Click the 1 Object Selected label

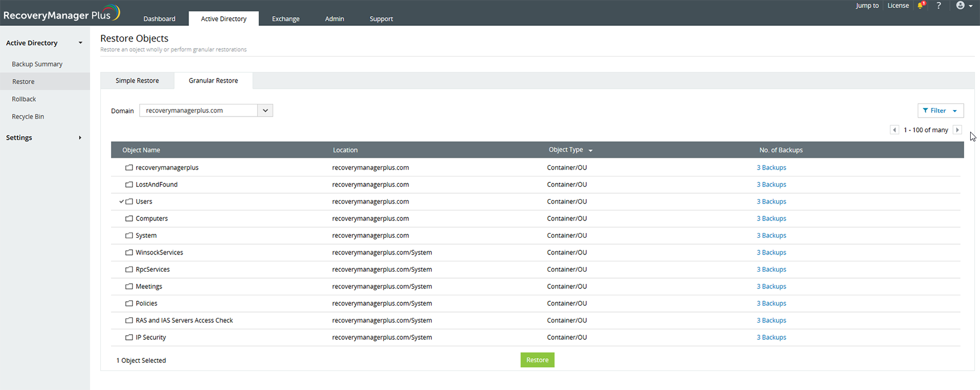141,361
